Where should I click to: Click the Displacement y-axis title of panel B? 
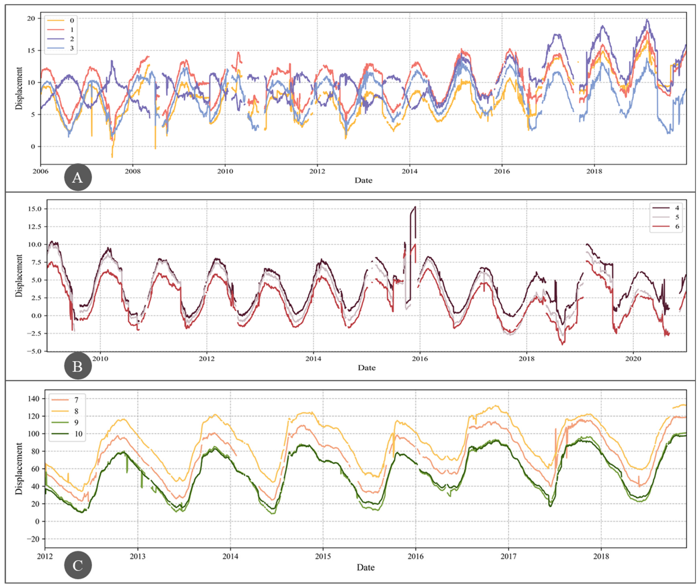19,276
